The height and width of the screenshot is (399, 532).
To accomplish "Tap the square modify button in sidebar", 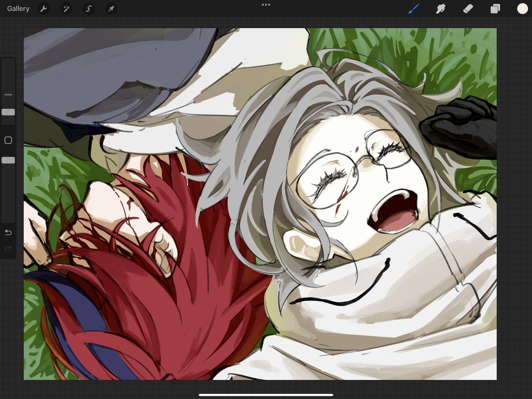I will coord(8,140).
